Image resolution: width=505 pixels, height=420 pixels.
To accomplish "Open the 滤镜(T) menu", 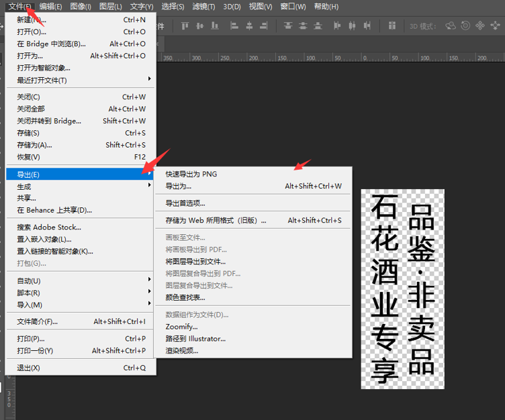I will point(203,7).
